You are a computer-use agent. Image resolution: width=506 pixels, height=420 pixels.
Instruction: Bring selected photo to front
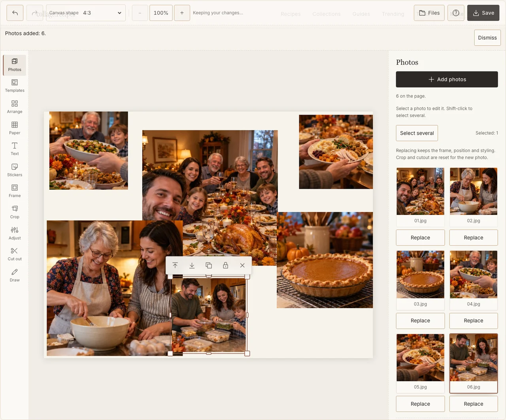(175, 266)
